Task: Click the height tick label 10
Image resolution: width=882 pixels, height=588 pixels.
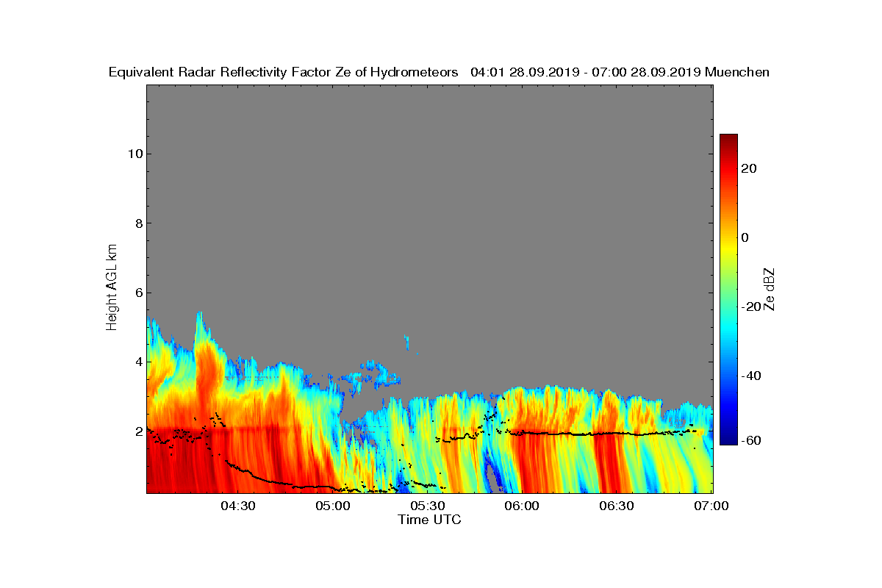Action: 134,154
